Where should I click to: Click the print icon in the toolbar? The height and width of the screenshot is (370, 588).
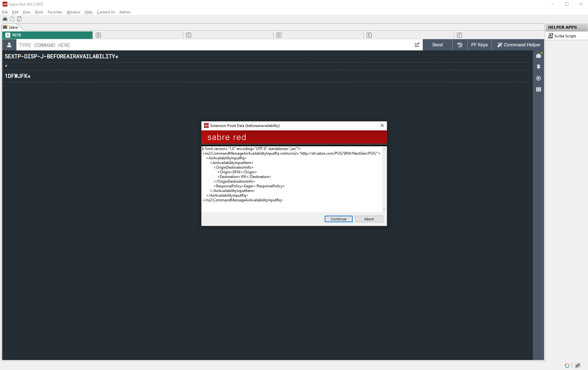pyautogui.click(x=5, y=19)
